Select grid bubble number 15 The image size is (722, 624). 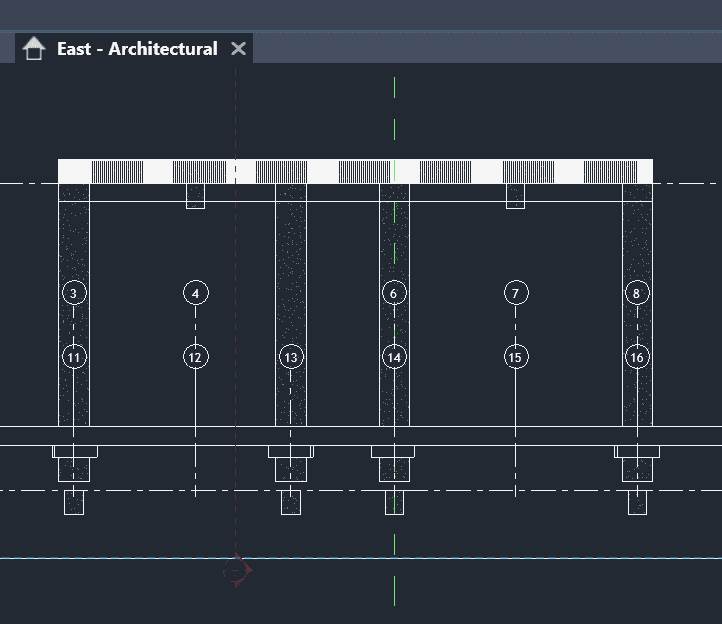click(515, 357)
